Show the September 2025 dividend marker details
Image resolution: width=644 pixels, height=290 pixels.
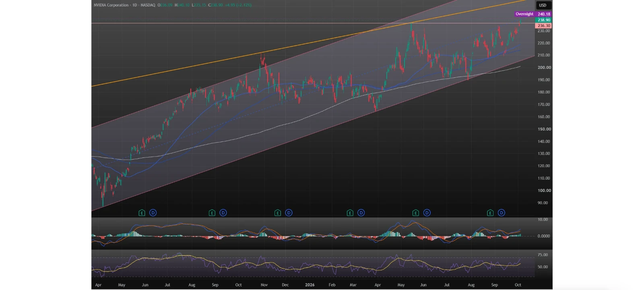tap(223, 213)
